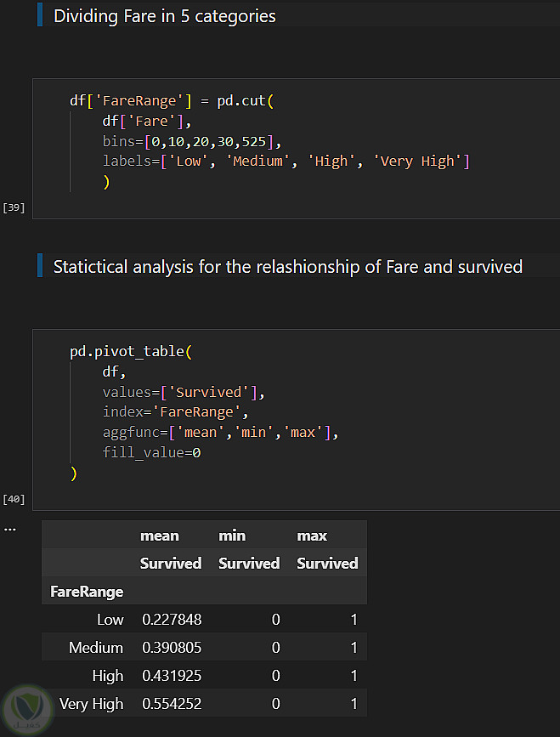Click the 'mean' column header

[x=160, y=536]
